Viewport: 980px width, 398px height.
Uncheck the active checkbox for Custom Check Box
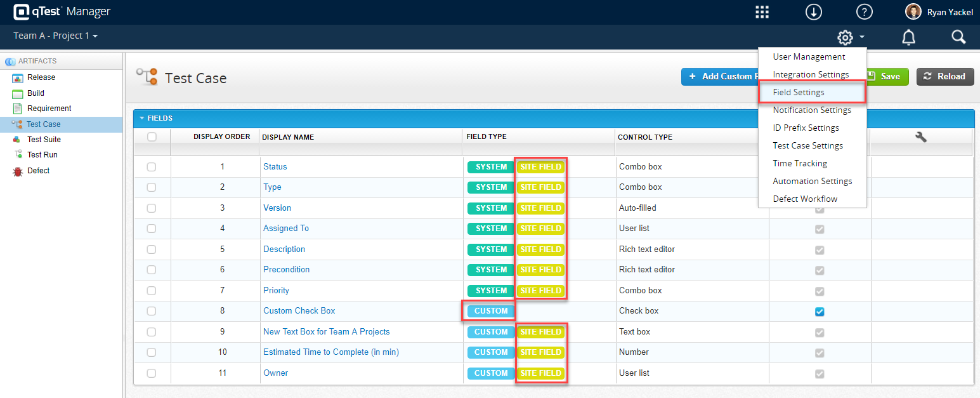[820, 312]
